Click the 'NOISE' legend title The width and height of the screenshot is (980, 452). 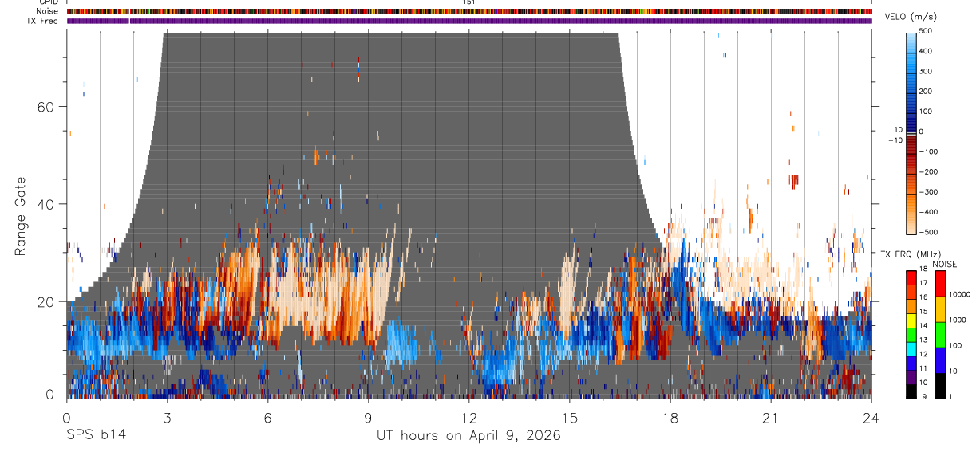[945, 265]
